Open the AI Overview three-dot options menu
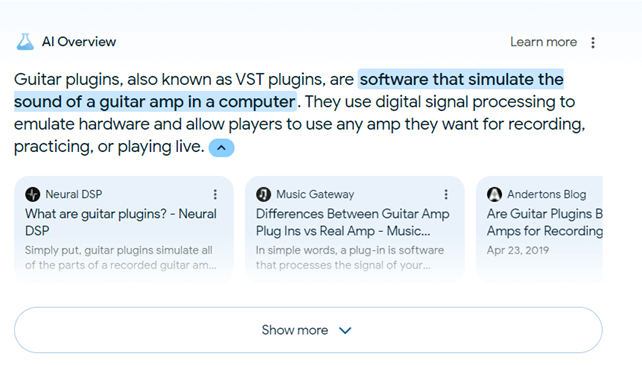Screen dimensions: 642x365 (x=593, y=43)
